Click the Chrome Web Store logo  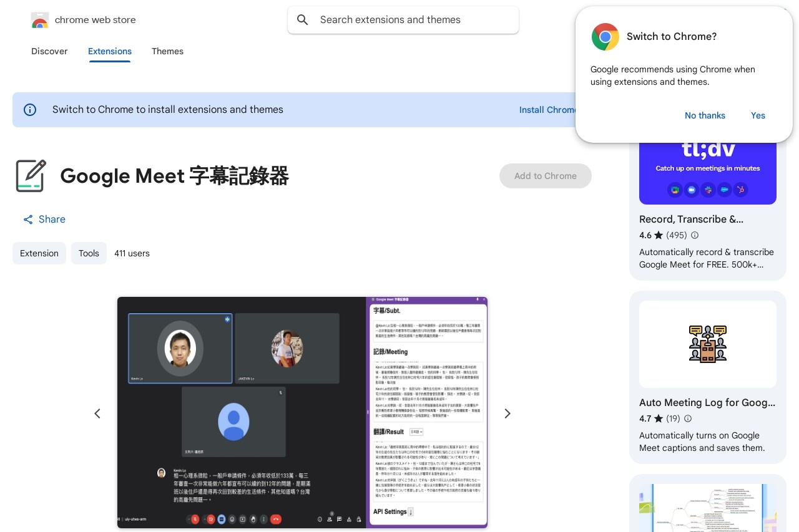pos(40,20)
